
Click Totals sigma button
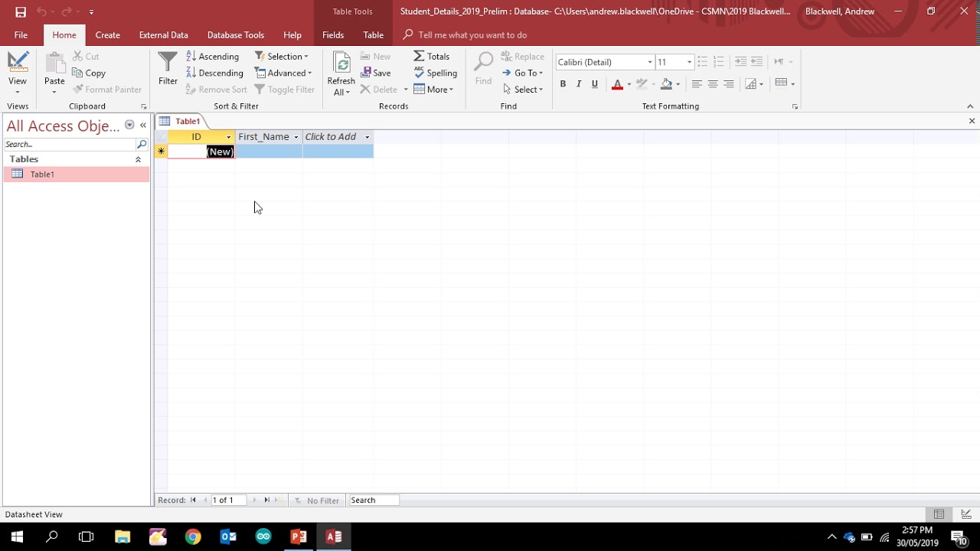pyautogui.click(x=432, y=56)
